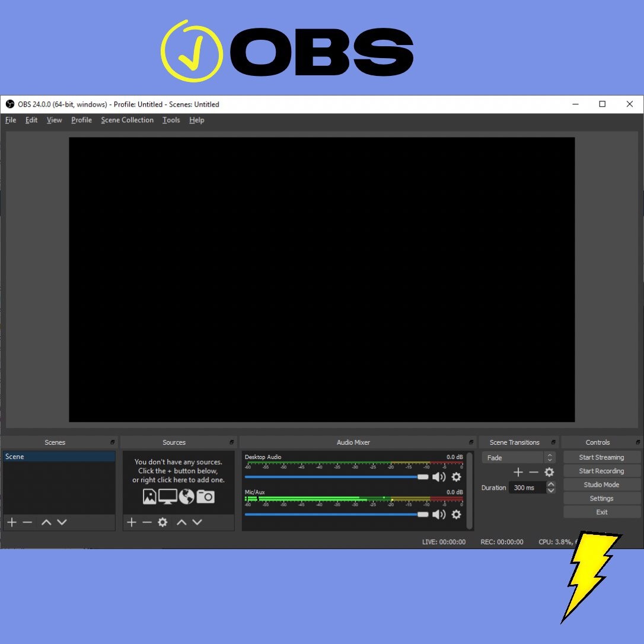Remove the scene transition with the minus icon
The height and width of the screenshot is (644, 644).
[x=534, y=472]
